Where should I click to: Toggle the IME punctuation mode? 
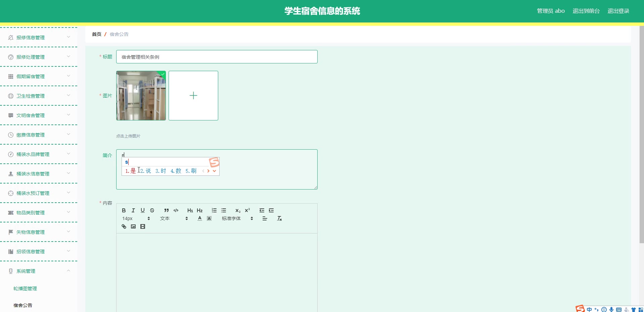point(597,309)
